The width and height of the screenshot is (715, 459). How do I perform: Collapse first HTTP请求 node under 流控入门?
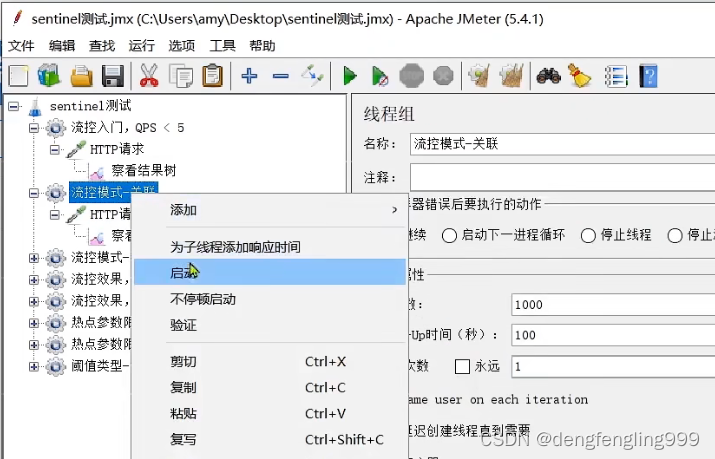pyautogui.click(x=55, y=150)
